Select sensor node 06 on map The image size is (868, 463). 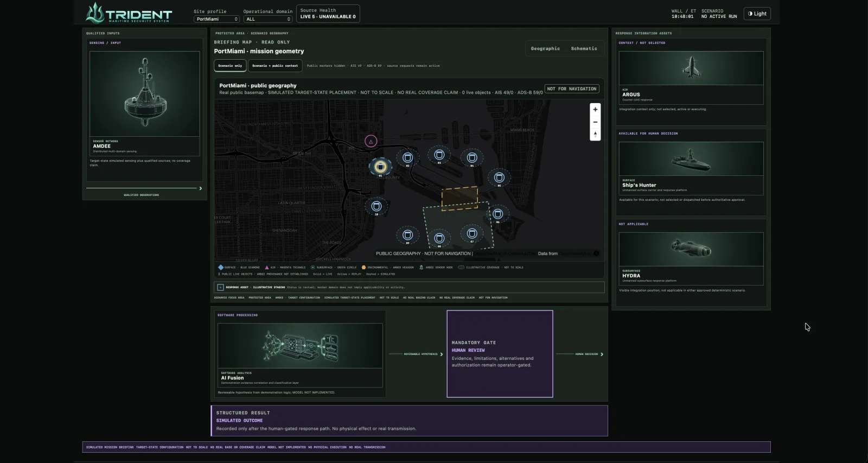497,214
